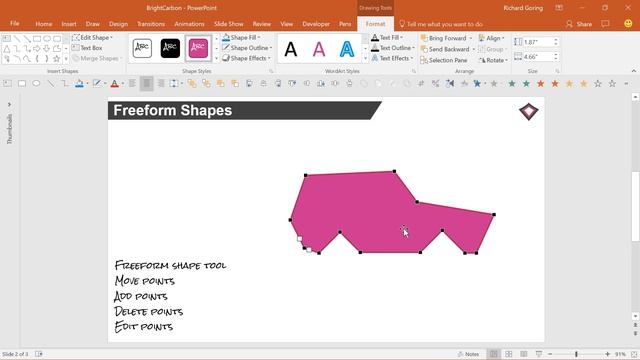Open the Bring Forward dropdown arrow
This screenshot has width=640, height=360.
point(471,38)
